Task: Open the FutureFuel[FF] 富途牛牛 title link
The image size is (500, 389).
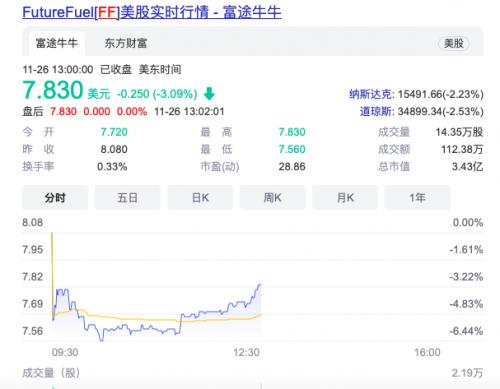Action: [152, 12]
